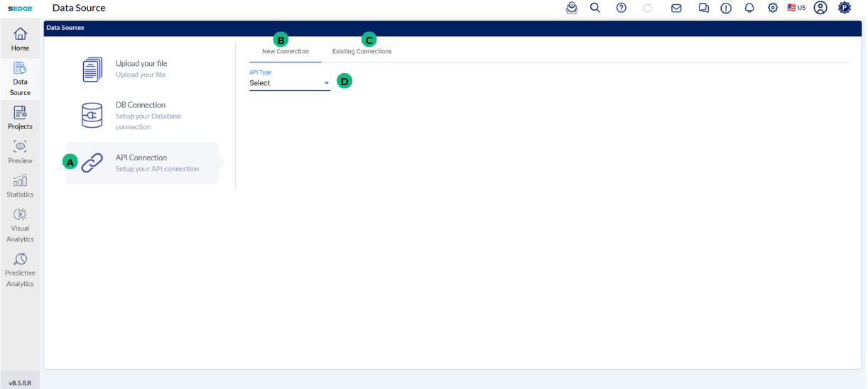
Task: Open the chat bubbles icon
Action: point(703,9)
